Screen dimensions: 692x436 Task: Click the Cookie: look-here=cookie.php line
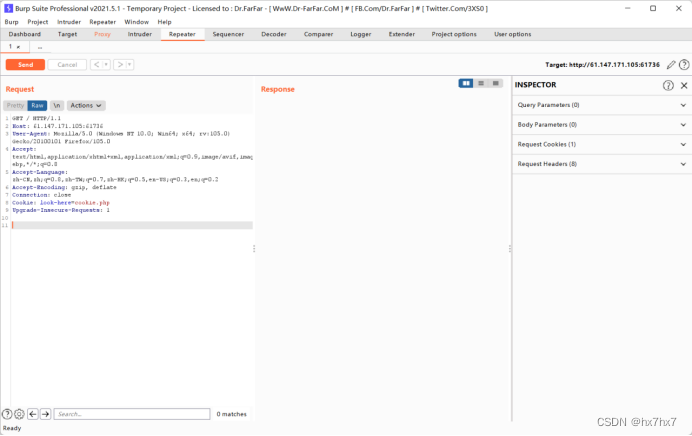pyautogui.click(x=61, y=203)
